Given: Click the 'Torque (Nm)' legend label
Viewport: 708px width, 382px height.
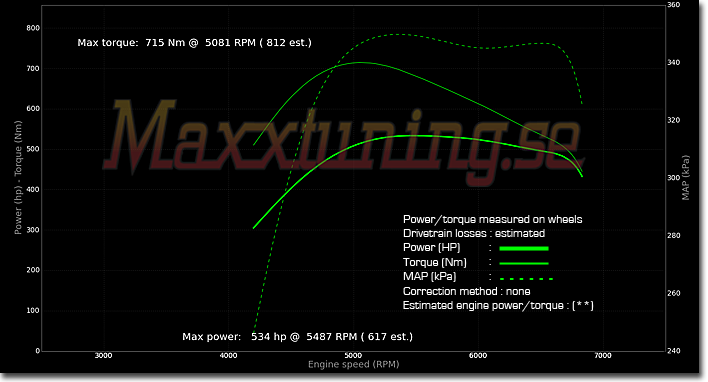Looking at the screenshot, I should click(435, 262).
